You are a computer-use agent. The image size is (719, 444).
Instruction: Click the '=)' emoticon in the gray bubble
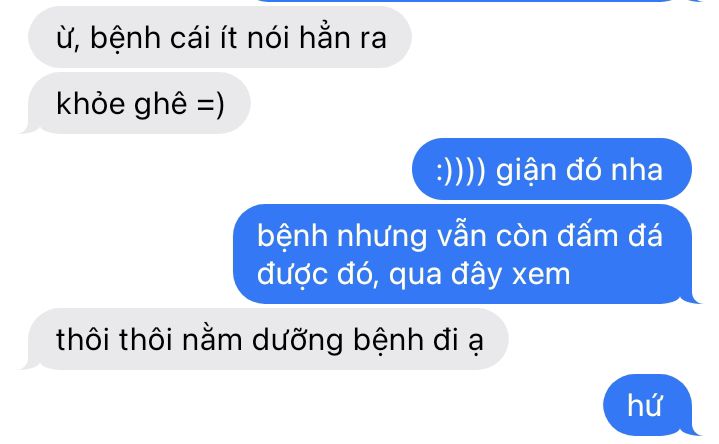(x=210, y=105)
